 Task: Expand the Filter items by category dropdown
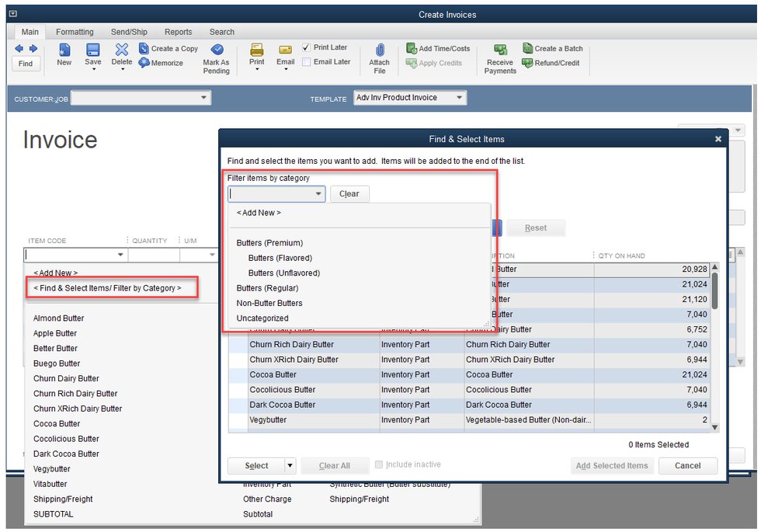318,193
